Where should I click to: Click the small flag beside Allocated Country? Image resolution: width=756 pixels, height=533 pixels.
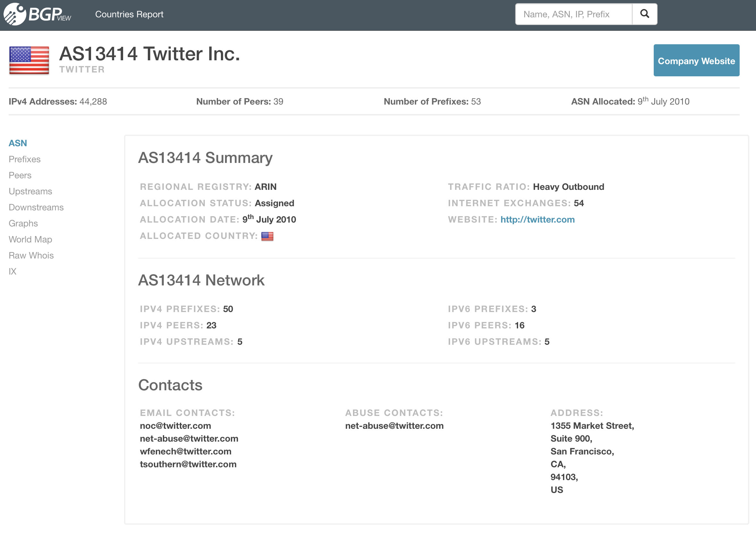pos(267,236)
